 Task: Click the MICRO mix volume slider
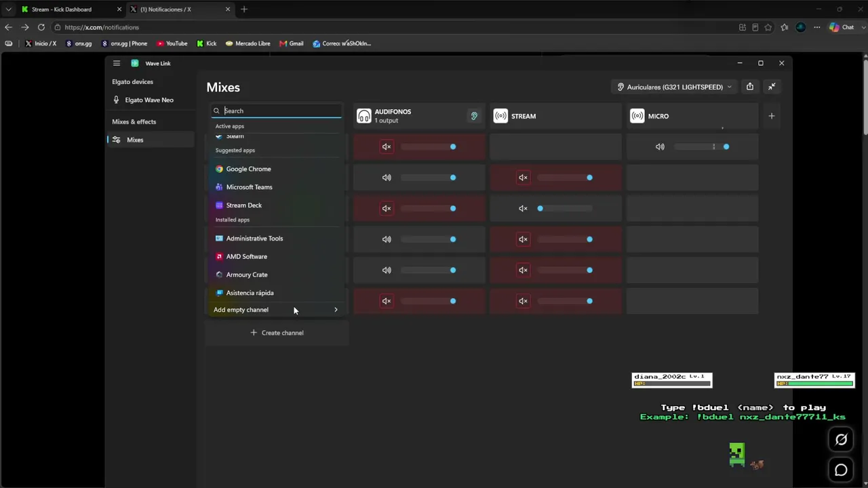pyautogui.click(x=702, y=147)
